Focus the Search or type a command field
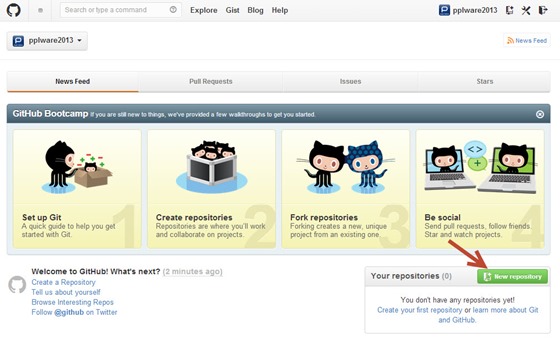Image resolution: width=560 pixels, height=363 pixels. point(121,10)
